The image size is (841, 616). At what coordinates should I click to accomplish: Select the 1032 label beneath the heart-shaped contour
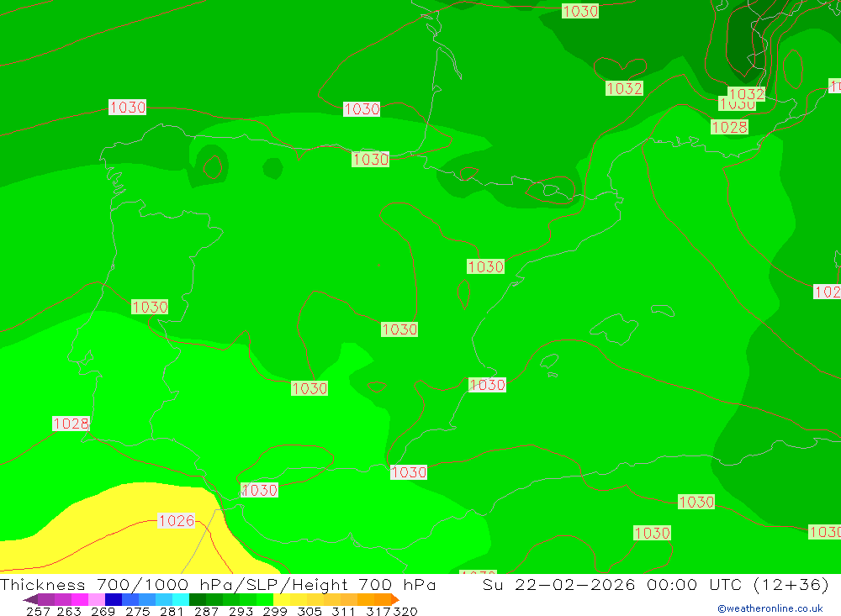[624, 88]
